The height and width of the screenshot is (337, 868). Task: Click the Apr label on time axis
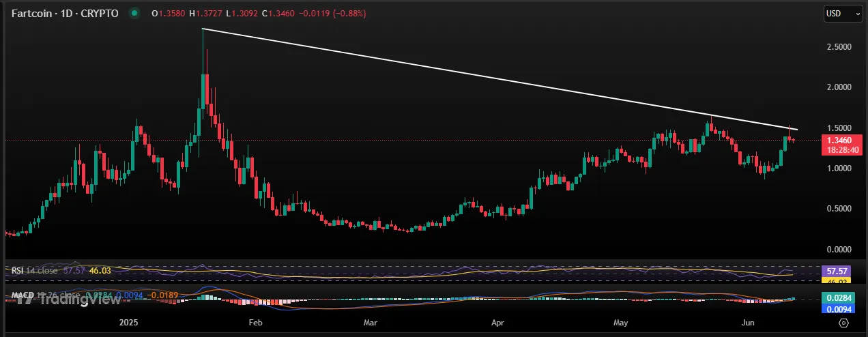point(498,323)
